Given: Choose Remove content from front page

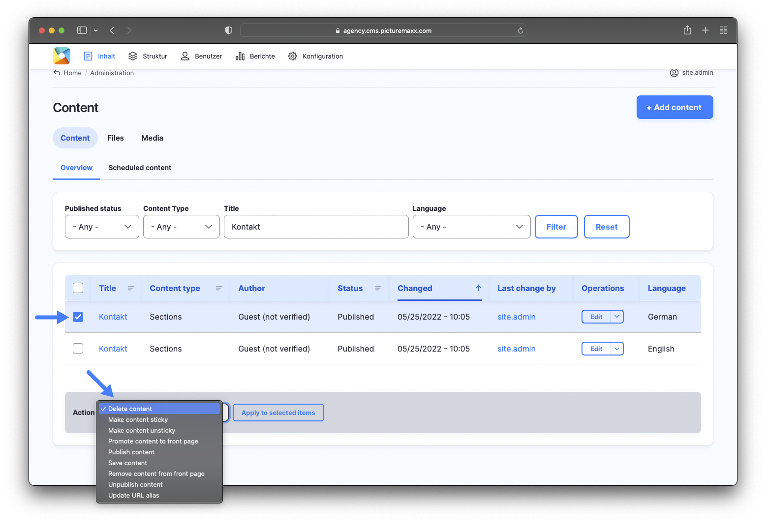Looking at the screenshot, I should click(x=159, y=473).
